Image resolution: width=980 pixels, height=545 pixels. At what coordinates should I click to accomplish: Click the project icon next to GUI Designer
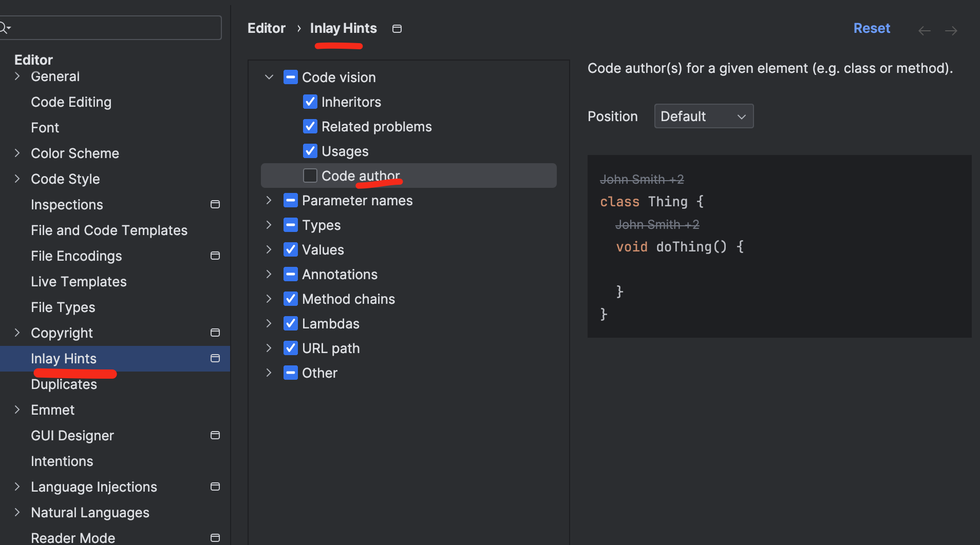215,435
